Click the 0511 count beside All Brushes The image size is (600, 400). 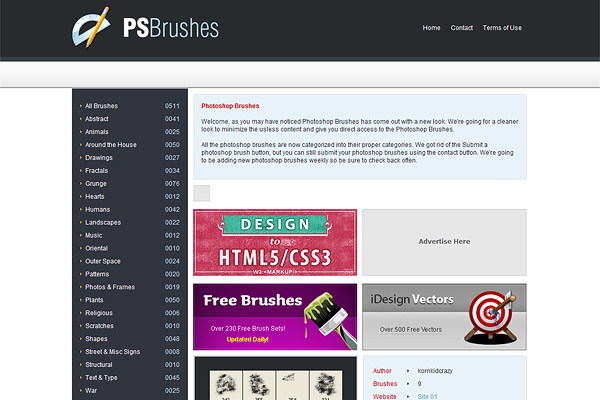tap(172, 106)
